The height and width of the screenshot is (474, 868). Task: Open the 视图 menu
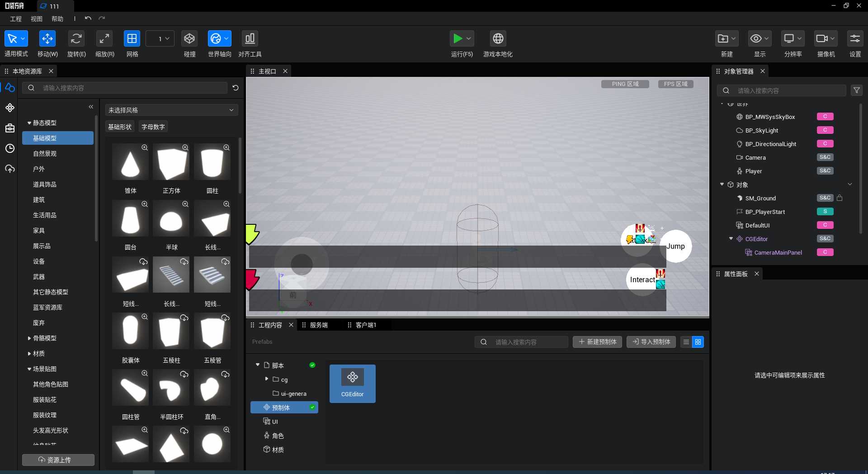[37, 19]
